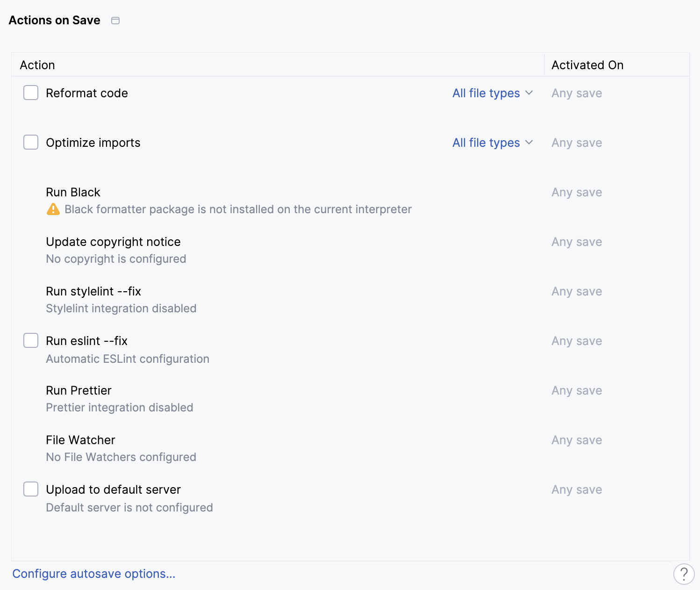Select the Run stylelint --fix row

click(93, 291)
